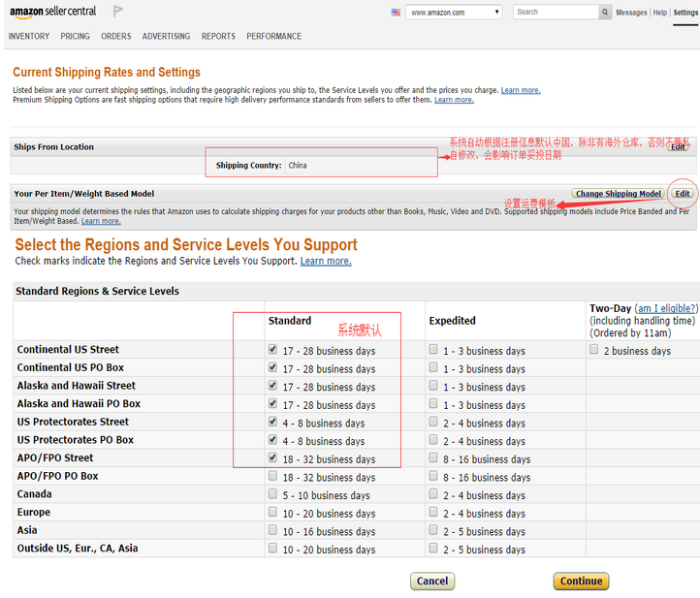Click the US flag marketplace icon
Image resolution: width=700 pixels, height=598 pixels.
[x=396, y=13]
